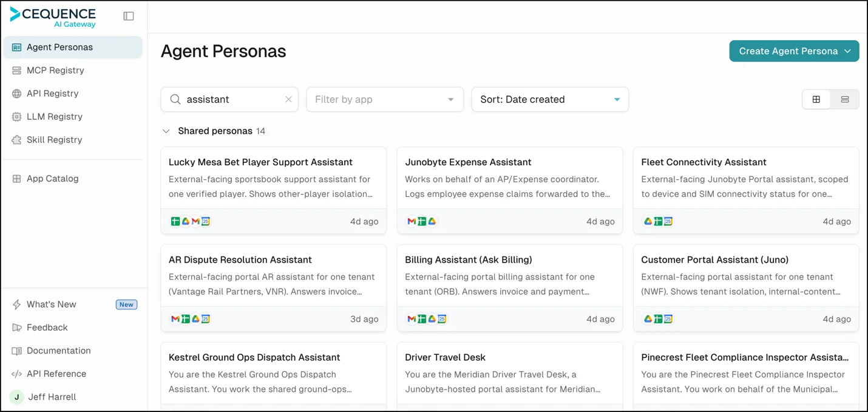This screenshot has width=868, height=412.
Task: Click Gmail icon on Billing Assistant card
Action: click(412, 319)
